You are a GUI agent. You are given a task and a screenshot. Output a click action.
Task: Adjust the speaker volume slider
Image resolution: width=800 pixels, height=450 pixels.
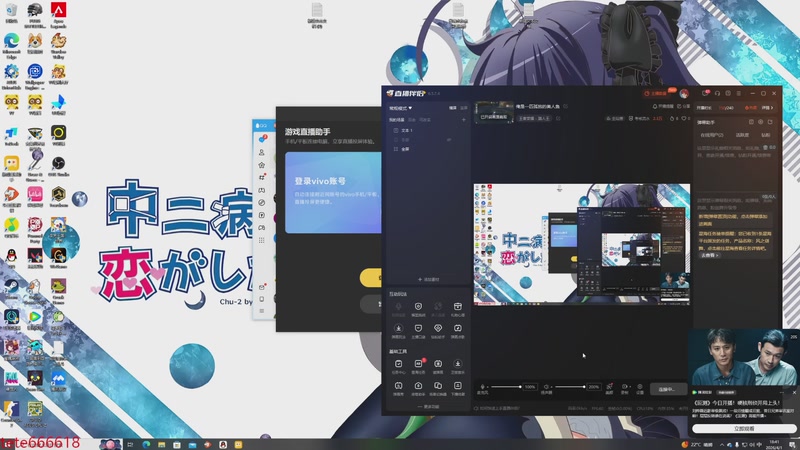pos(570,387)
